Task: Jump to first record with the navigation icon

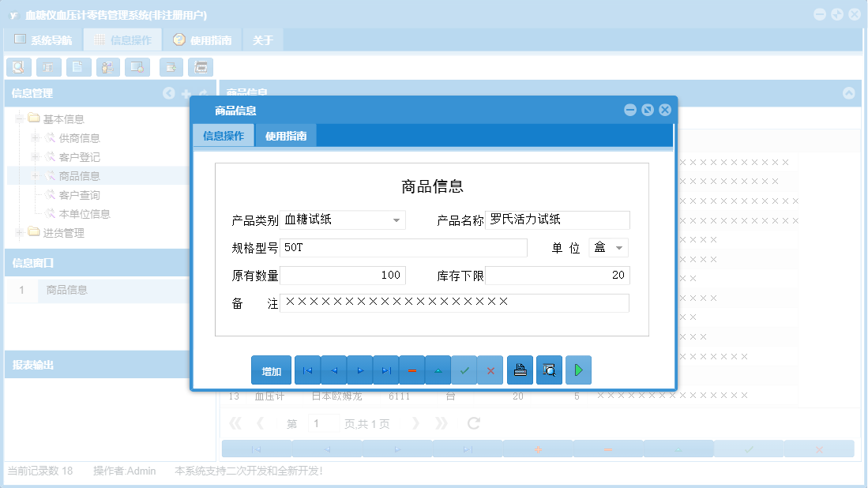Action: 307,370
